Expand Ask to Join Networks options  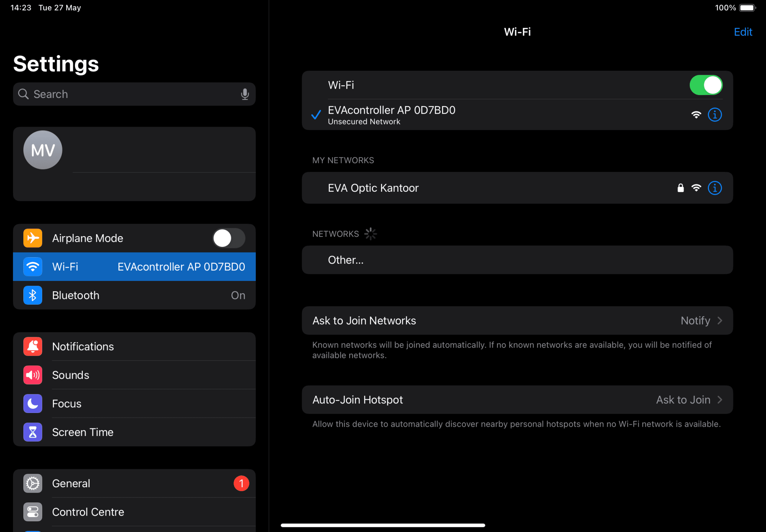tap(517, 321)
